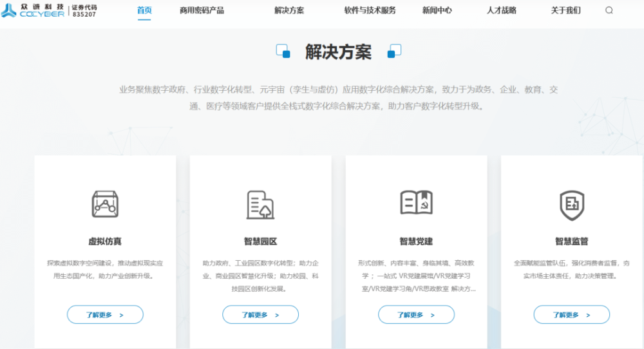Select the 智慧监管 card title

pyautogui.click(x=572, y=241)
